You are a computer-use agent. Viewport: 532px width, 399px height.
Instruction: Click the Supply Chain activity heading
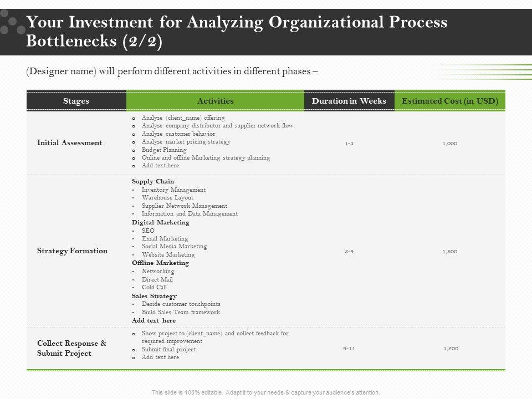tap(153, 181)
